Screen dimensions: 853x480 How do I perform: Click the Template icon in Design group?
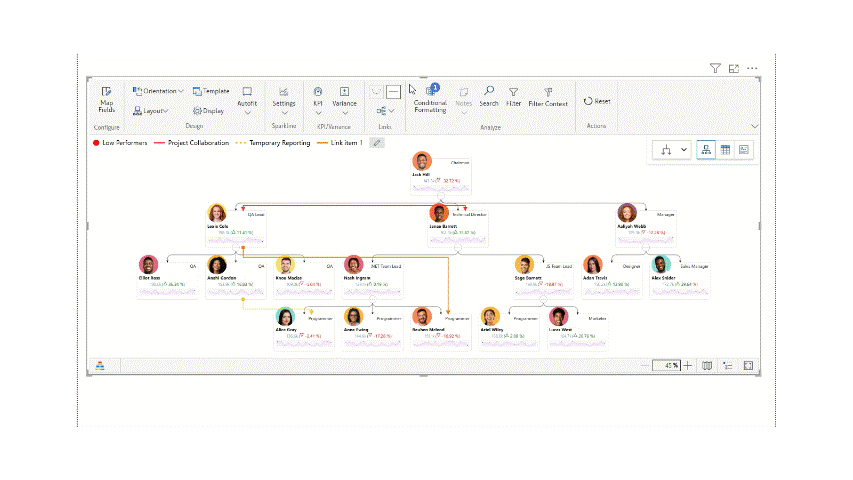point(211,91)
